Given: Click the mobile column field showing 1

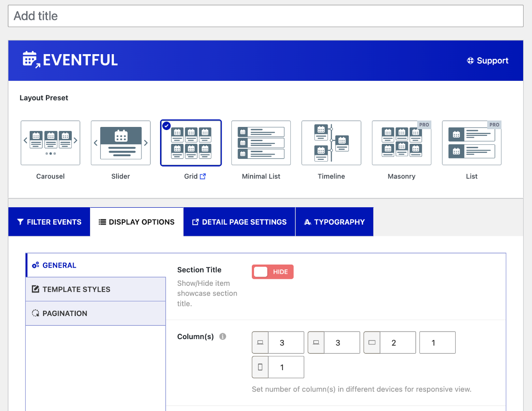Looking at the screenshot, I should [286, 367].
